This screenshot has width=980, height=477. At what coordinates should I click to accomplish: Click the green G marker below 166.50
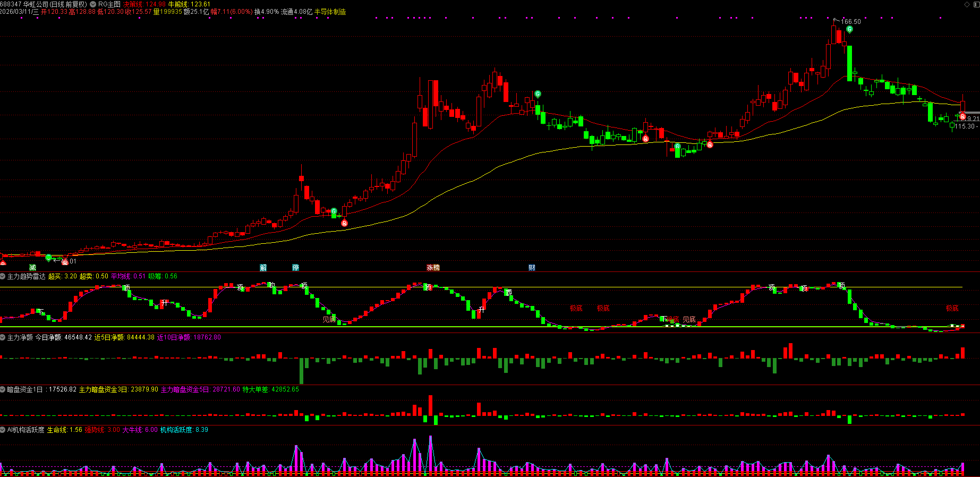849,30
